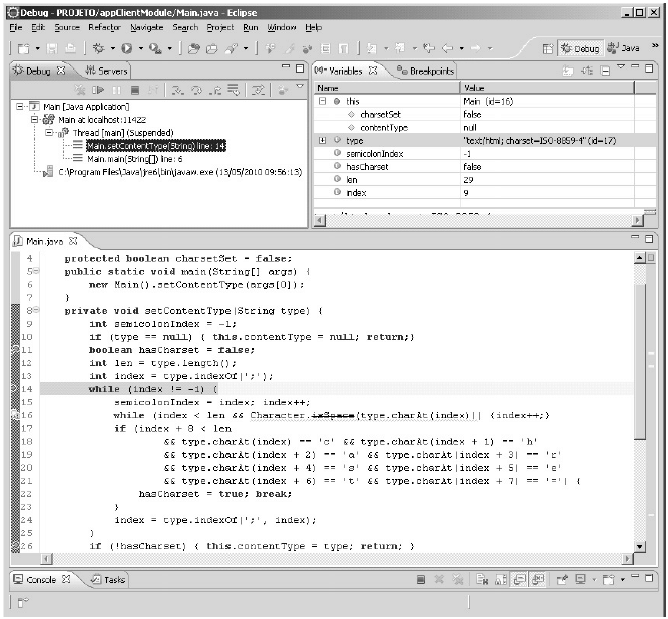668x619 pixels.
Task: Click the Debug launch icon in main toolbar
Action: click(98, 48)
